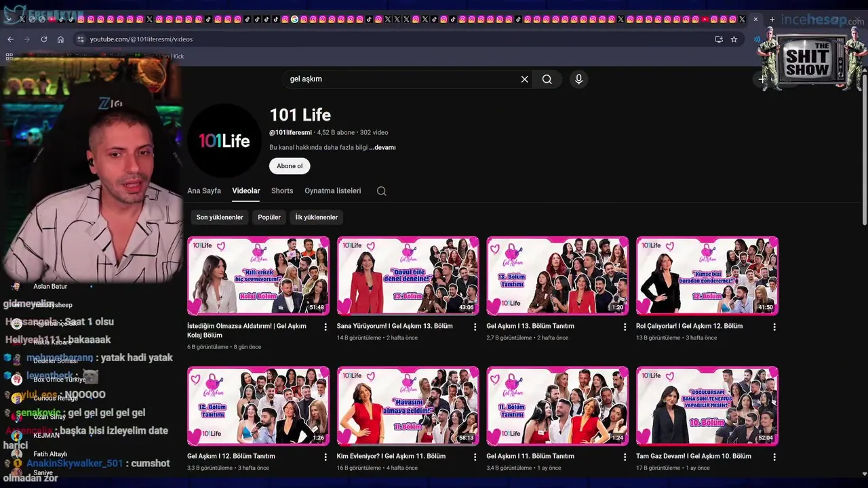Image resolution: width=868 pixels, height=488 pixels.
Task: Select the Videolar tab
Action: coord(246,191)
